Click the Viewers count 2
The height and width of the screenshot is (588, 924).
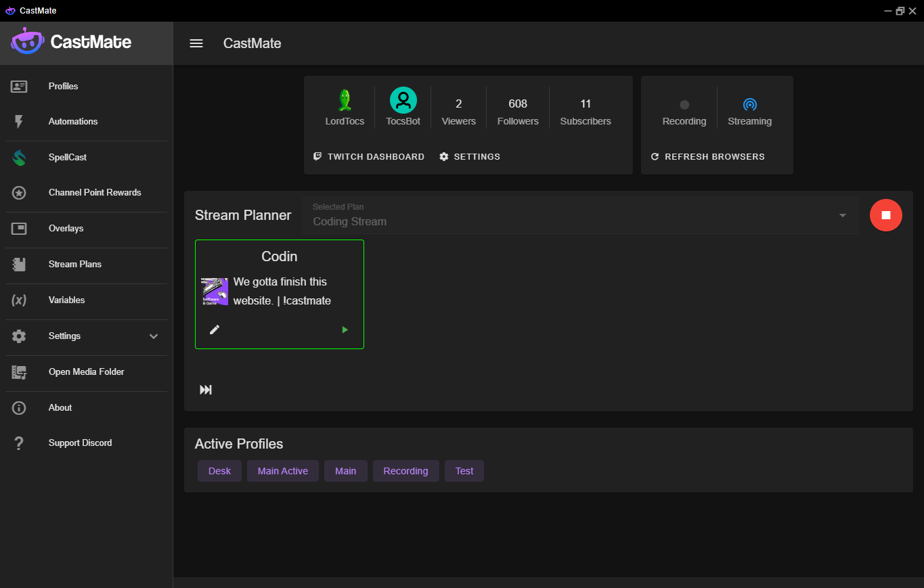[458, 104]
